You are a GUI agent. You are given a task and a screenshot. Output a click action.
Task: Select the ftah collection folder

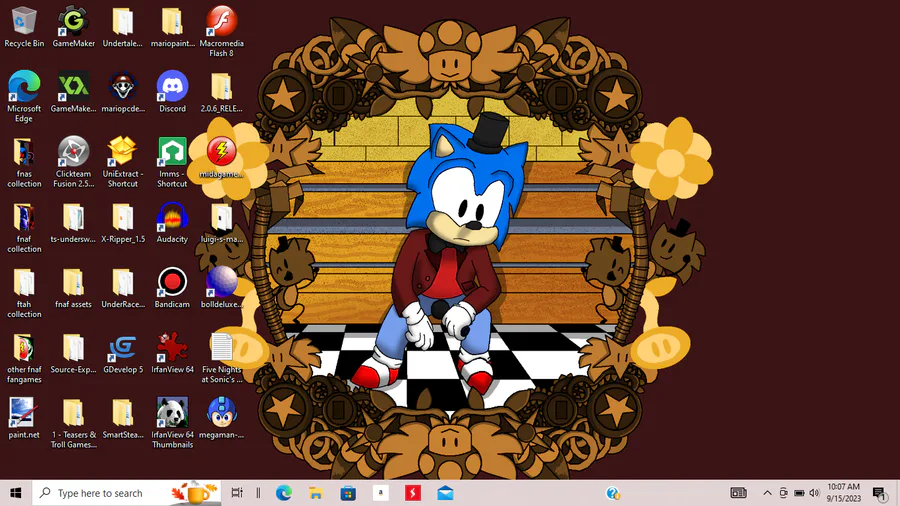coord(24,293)
